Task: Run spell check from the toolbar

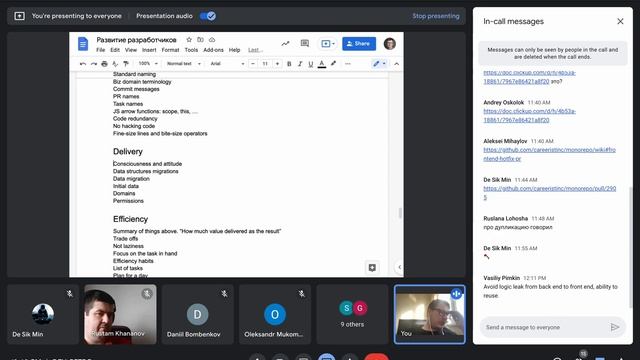Action: click(115, 64)
